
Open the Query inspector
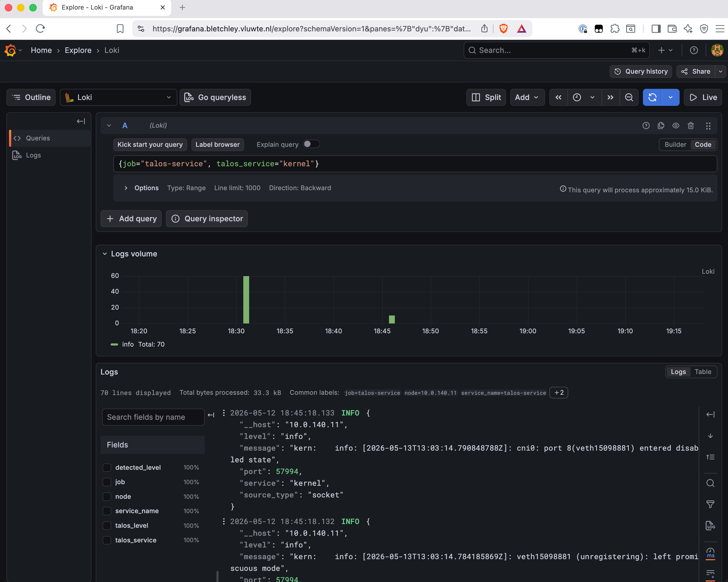pyautogui.click(x=207, y=219)
